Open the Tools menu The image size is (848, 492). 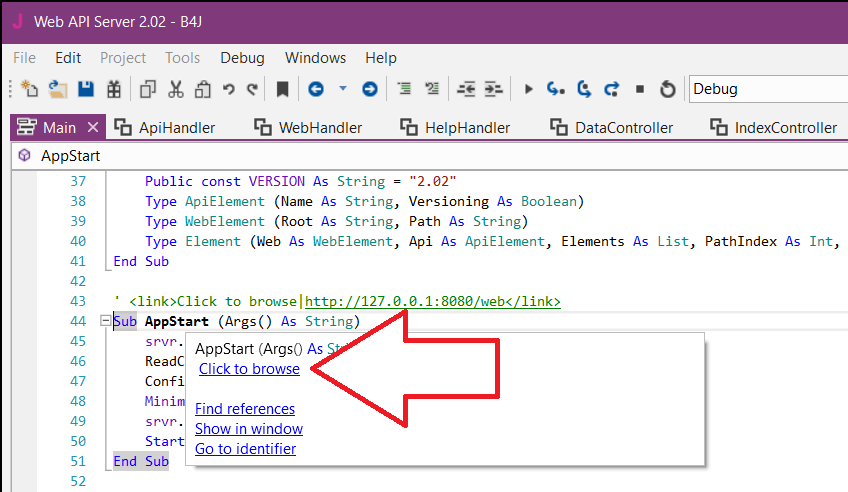click(182, 58)
